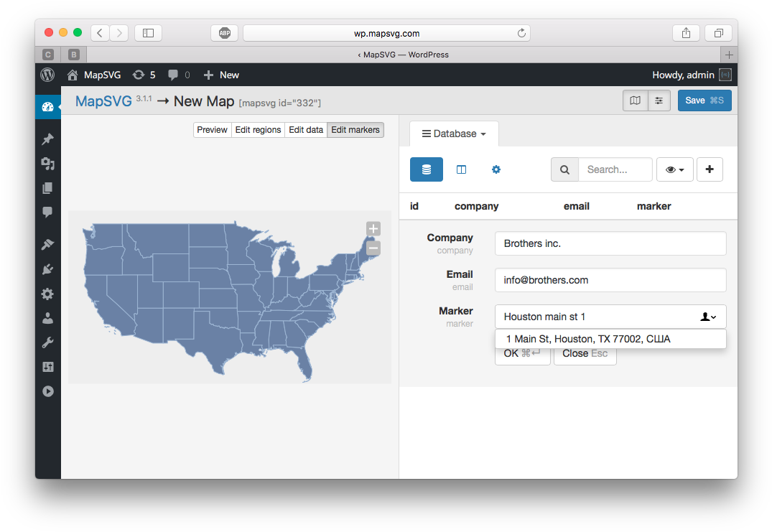Add a new database record with plus

click(x=710, y=169)
